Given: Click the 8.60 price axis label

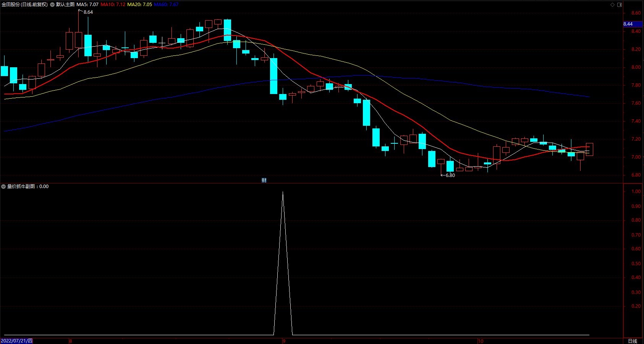Looking at the screenshot, I should [x=636, y=13].
